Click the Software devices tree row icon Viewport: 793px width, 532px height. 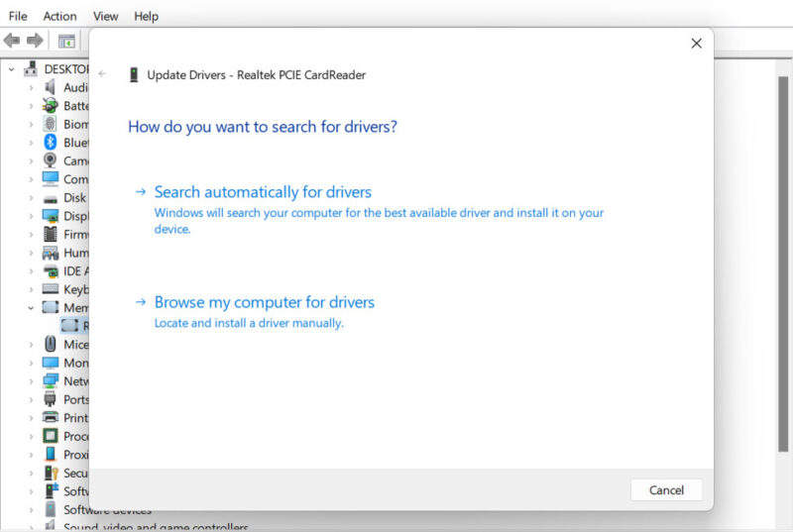tap(51, 509)
